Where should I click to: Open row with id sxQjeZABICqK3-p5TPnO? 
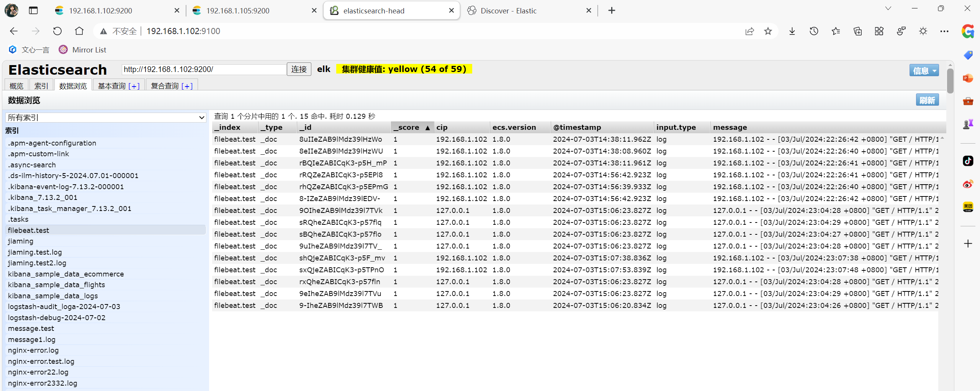(576, 270)
